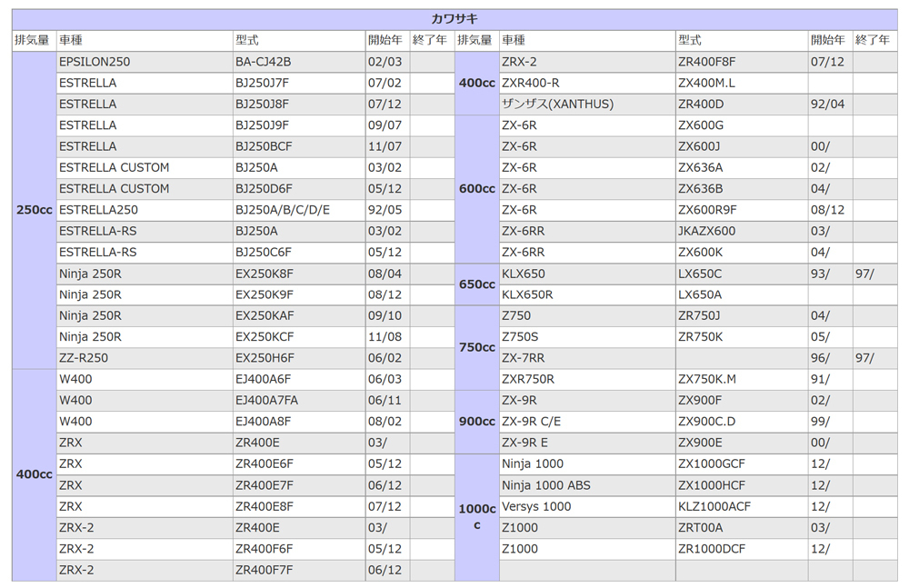Select the ZZ-R250 model cell
The width and height of the screenshot is (909, 588).
pos(145,358)
